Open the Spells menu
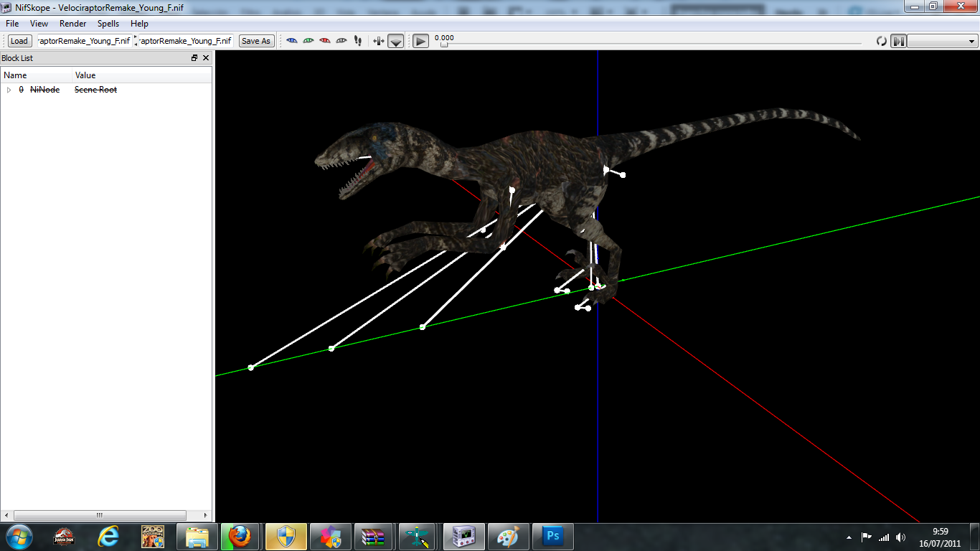Screen dimensions: 980x551 pyautogui.click(x=108, y=24)
